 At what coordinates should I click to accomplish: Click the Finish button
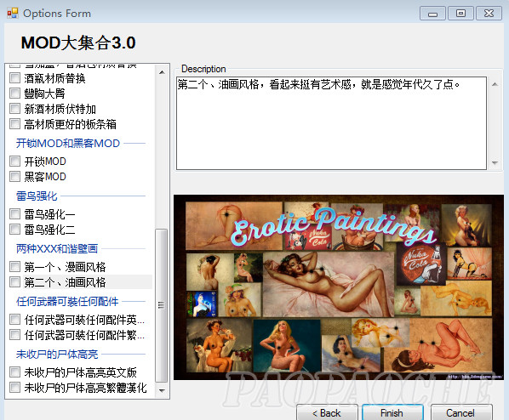click(x=392, y=412)
